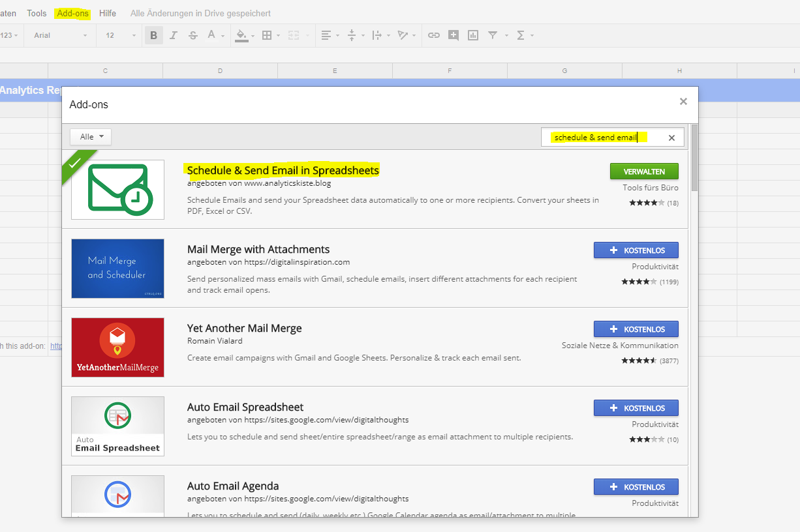Close the Add-ons dialog

pyautogui.click(x=683, y=102)
